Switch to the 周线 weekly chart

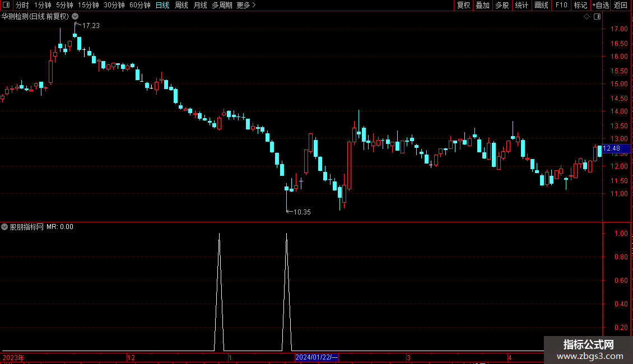(181, 5)
